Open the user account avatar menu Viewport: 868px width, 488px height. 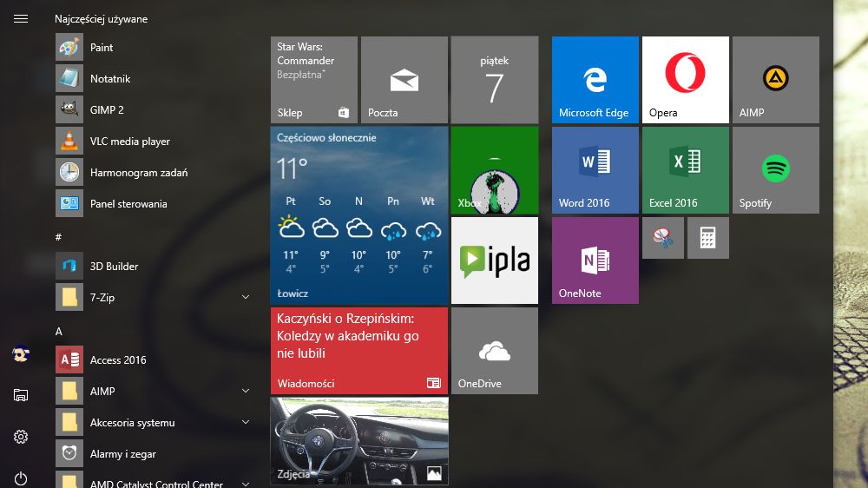(x=21, y=353)
